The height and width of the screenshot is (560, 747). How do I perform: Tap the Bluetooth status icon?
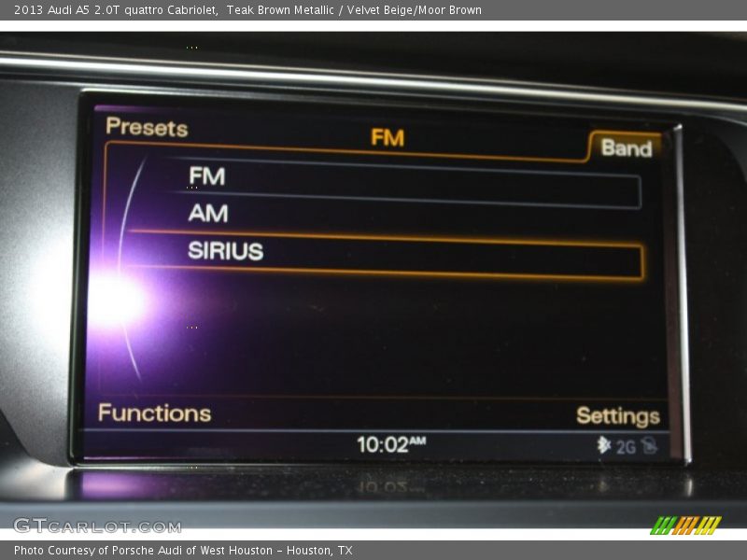pos(603,445)
